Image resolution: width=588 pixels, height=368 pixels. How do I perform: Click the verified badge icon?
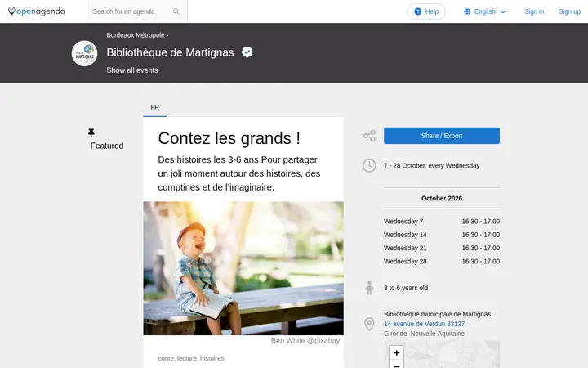(247, 52)
